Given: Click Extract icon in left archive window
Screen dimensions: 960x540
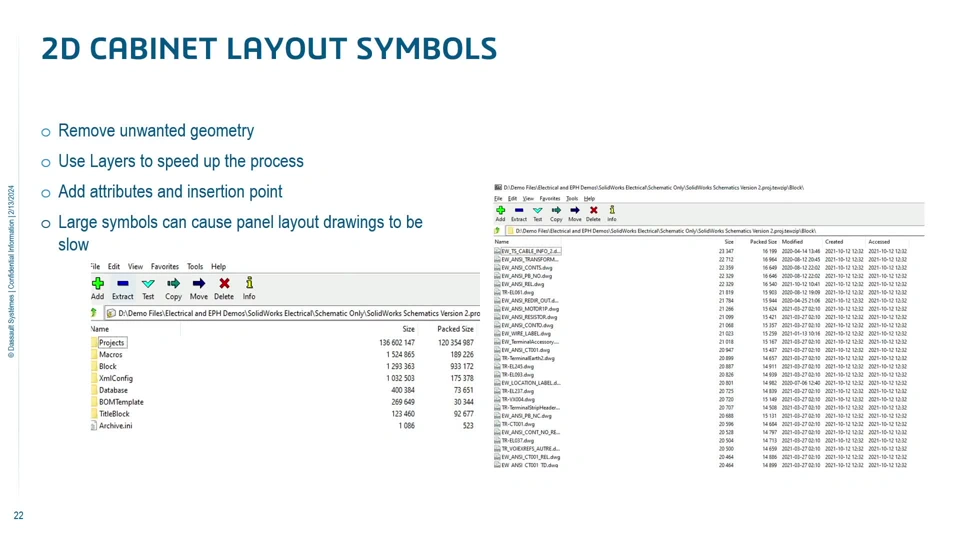Looking at the screenshot, I should point(122,283).
